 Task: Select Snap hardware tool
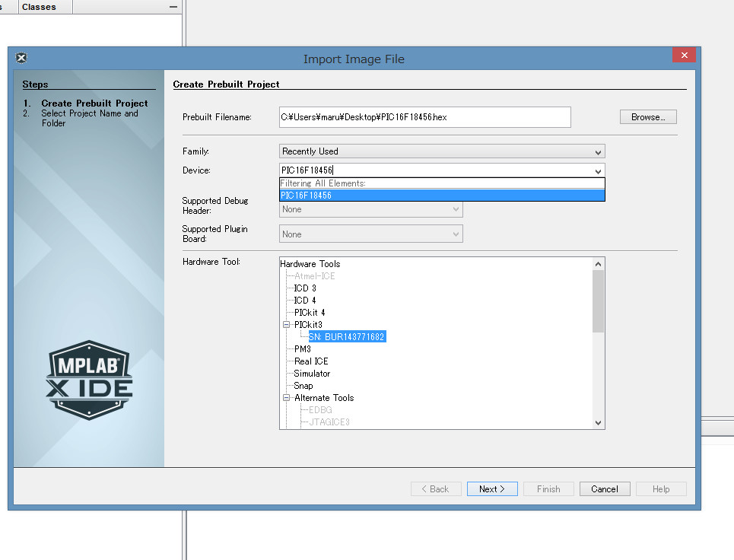[x=303, y=386]
